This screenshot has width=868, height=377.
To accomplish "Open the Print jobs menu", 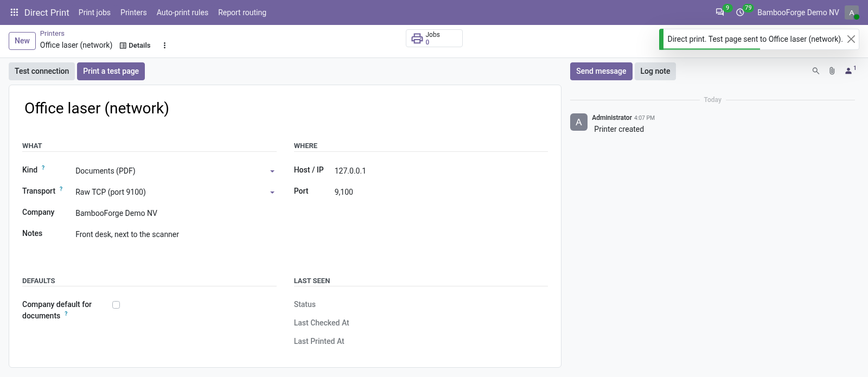I will [x=94, y=12].
